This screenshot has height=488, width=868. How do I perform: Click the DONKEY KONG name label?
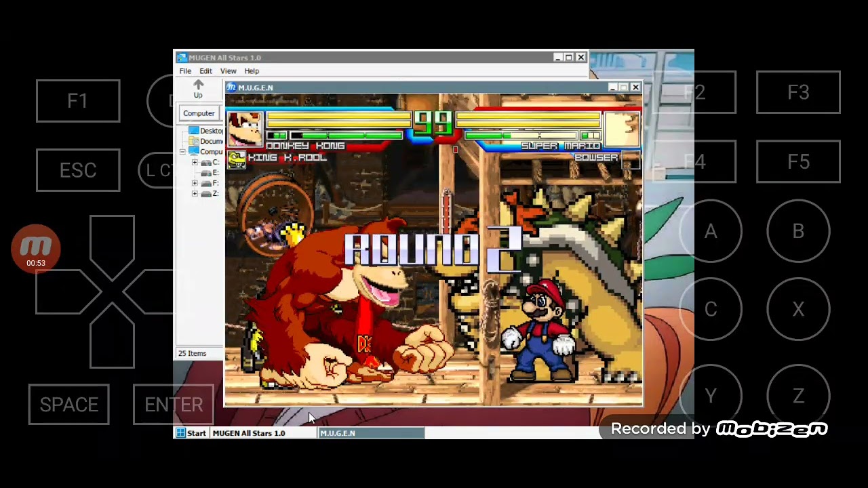coord(305,146)
